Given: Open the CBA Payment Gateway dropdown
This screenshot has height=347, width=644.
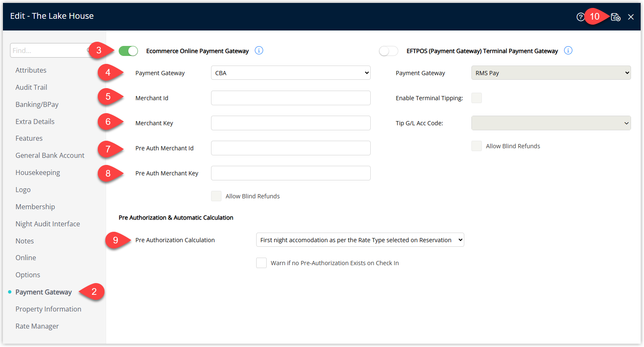Looking at the screenshot, I should [291, 73].
